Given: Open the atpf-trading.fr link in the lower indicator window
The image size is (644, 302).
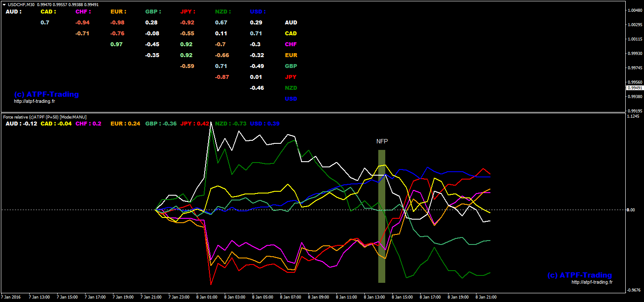Looking at the screenshot, I should pyautogui.click(x=592, y=282).
